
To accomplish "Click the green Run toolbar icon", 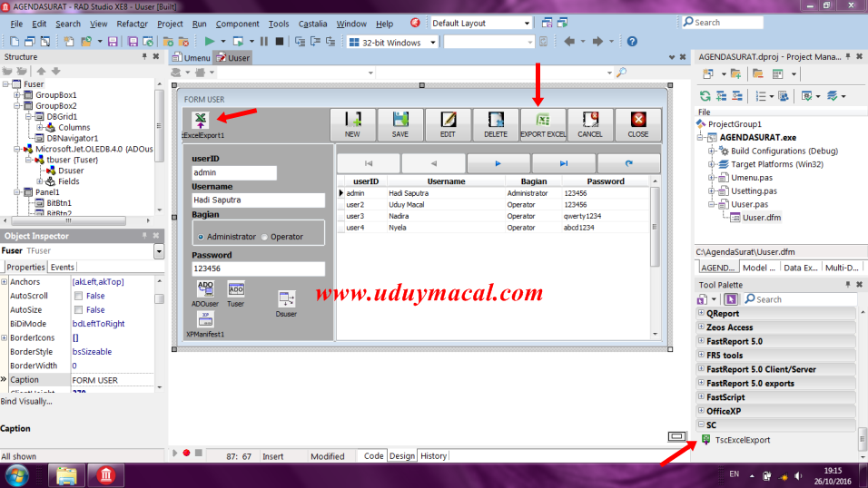I will tap(209, 42).
